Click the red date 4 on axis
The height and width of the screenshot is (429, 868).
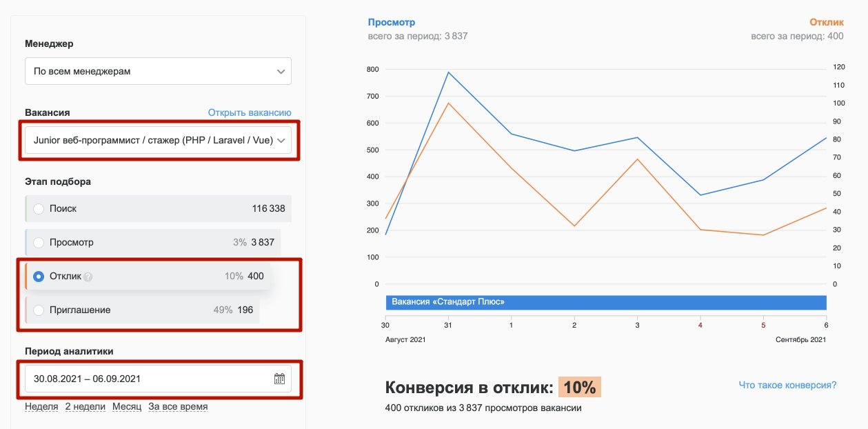pos(700,325)
